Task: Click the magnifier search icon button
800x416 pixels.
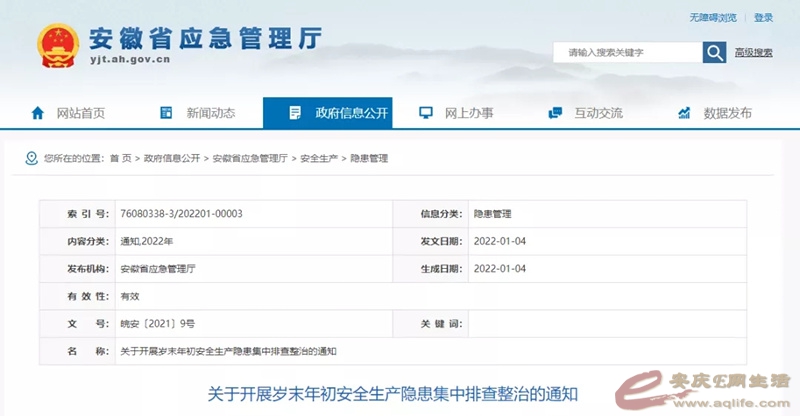Action: (714, 53)
